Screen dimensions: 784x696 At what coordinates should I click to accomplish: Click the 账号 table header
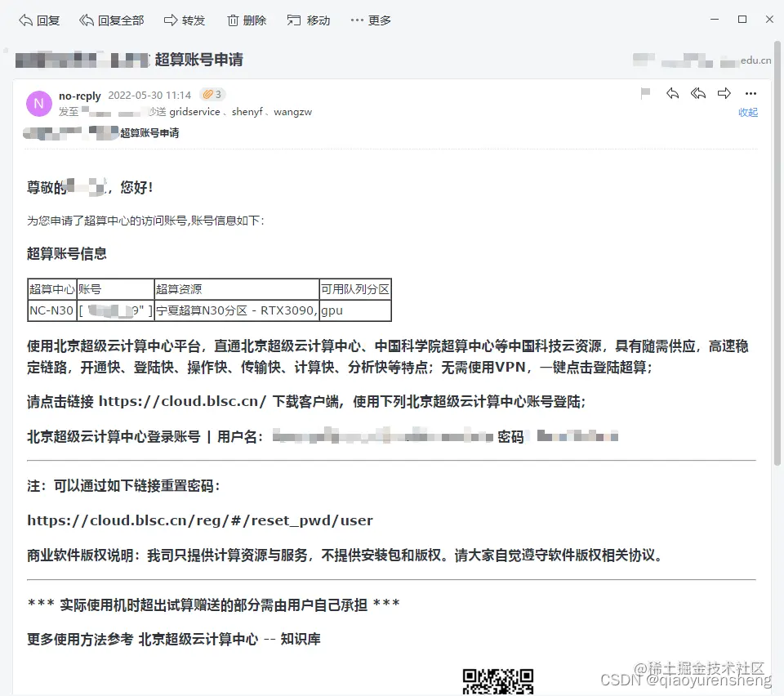pyautogui.click(x=115, y=289)
